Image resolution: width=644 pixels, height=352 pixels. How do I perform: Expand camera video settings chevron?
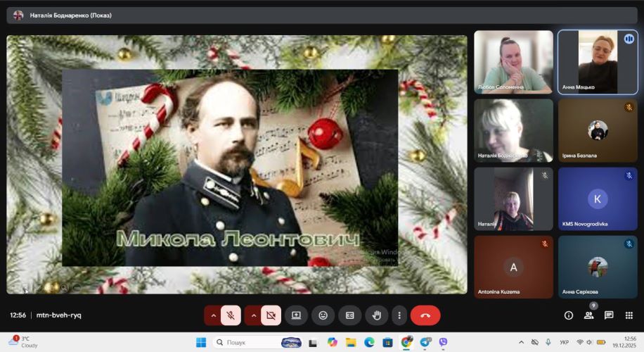[x=253, y=315]
